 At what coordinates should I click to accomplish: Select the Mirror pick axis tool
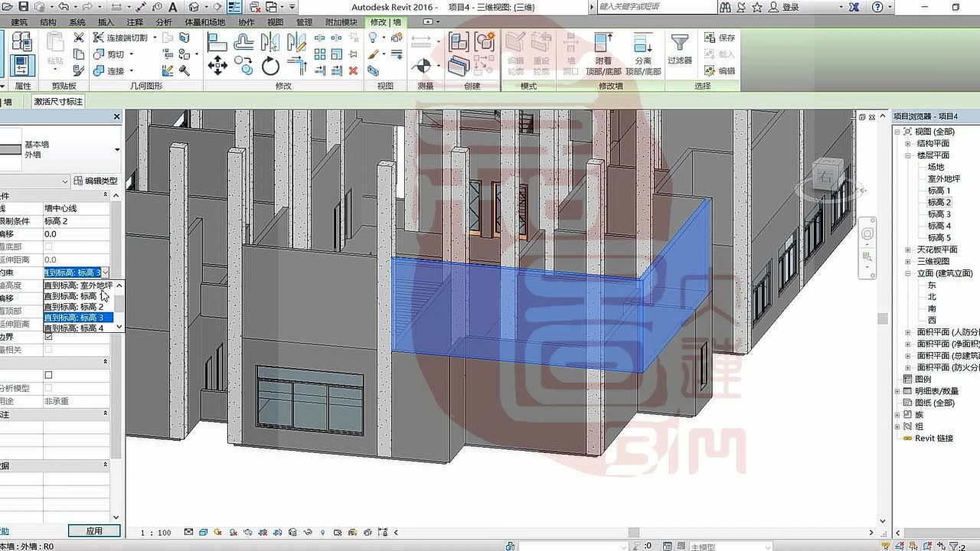pos(270,42)
